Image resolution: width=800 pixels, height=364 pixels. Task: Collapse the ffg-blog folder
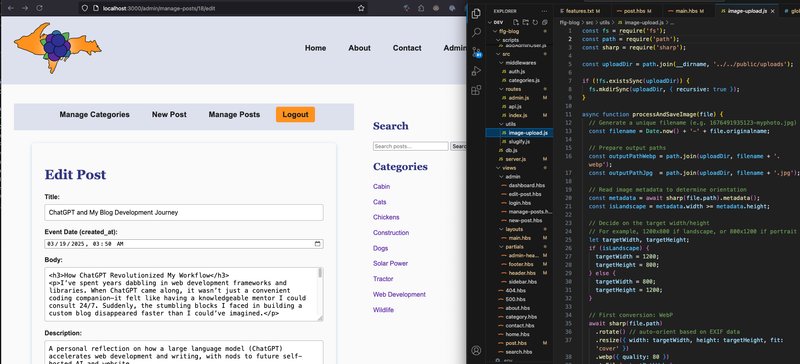tap(495, 31)
